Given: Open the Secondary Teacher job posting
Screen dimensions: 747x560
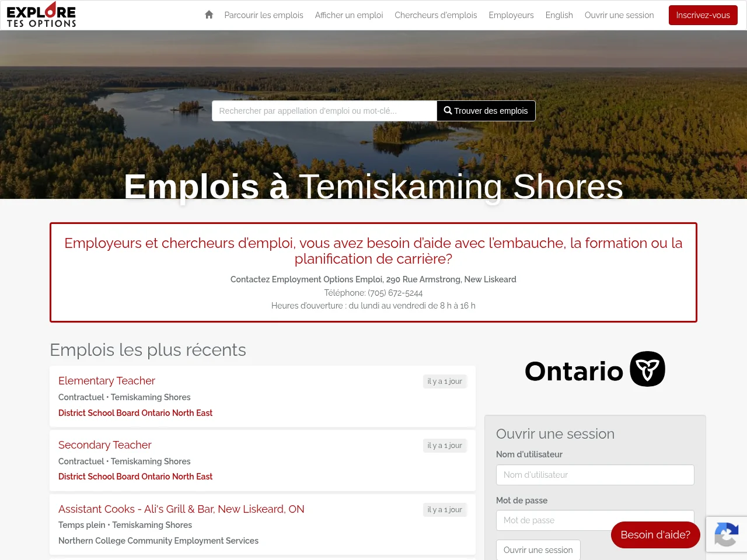Looking at the screenshot, I should click(105, 445).
